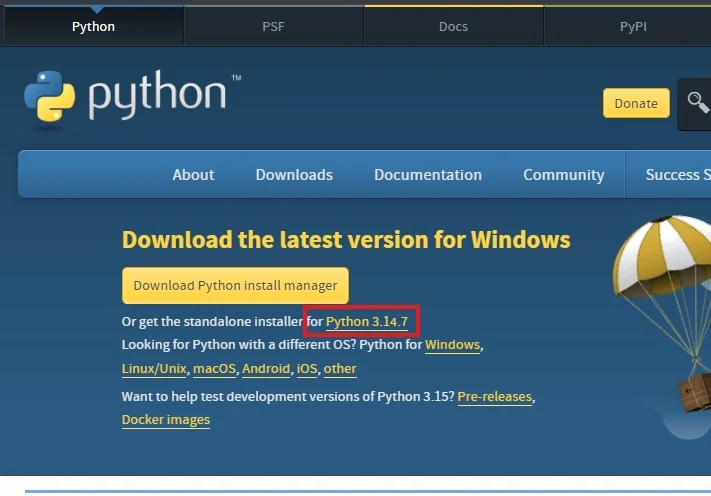Viewport: 711px width, 496px height.
Task: Switch to the Docs top tab
Action: (453, 26)
